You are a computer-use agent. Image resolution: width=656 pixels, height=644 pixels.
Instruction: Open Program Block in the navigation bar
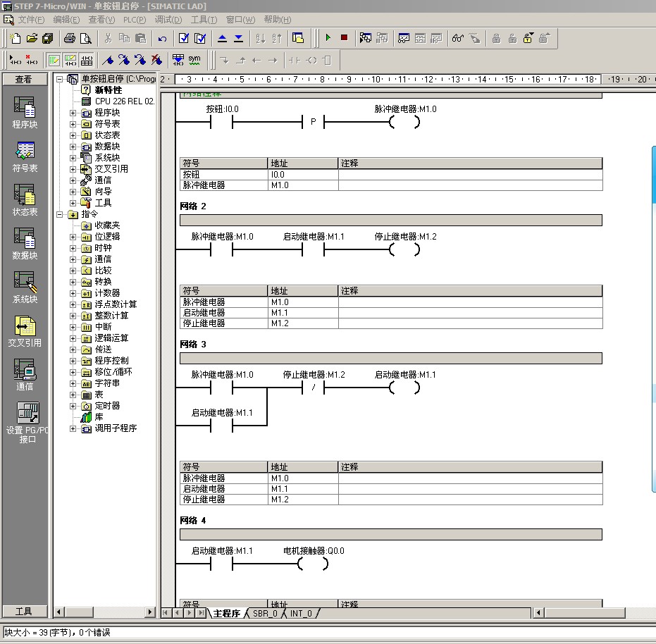(25, 113)
